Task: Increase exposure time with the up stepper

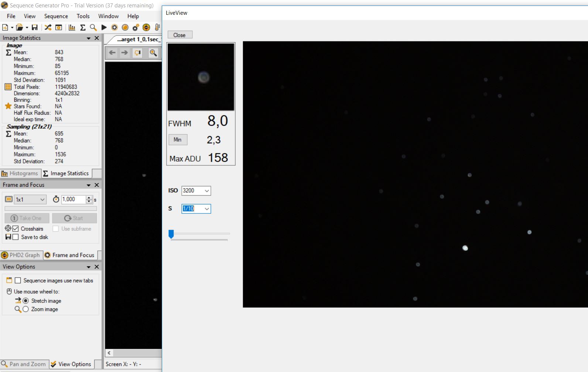Action: point(89,197)
